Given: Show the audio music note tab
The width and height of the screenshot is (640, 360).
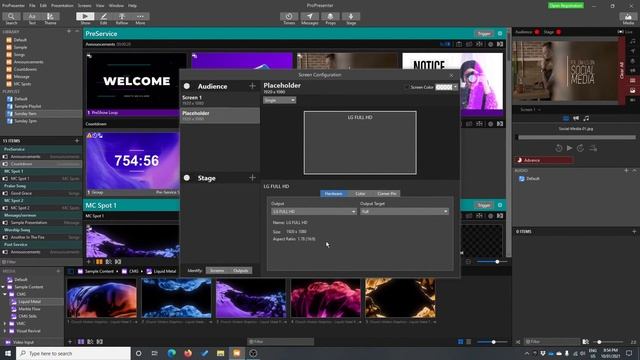Looking at the screenshot, I should [x=586, y=118].
